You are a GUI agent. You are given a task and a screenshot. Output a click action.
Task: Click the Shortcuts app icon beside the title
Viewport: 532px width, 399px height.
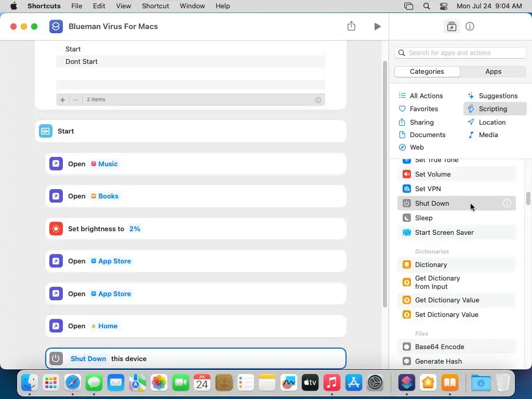click(56, 26)
